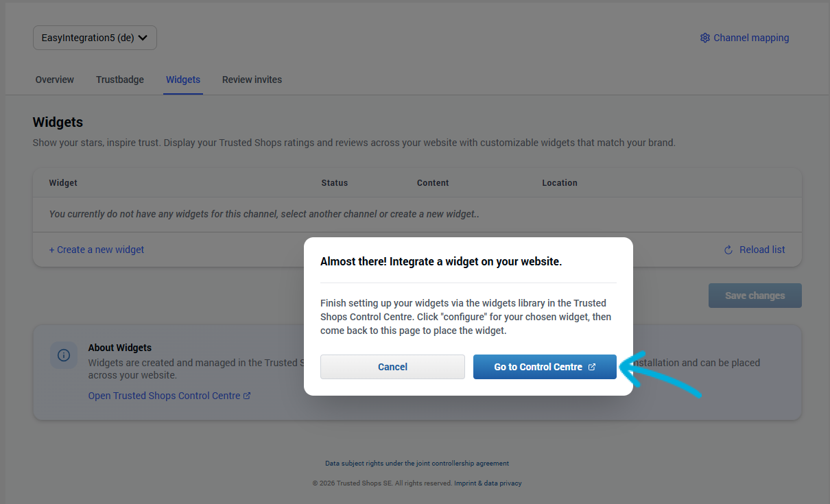This screenshot has width=830, height=504.
Task: Expand the EasyIntegration5 (de) channel dropdown
Action: click(95, 38)
